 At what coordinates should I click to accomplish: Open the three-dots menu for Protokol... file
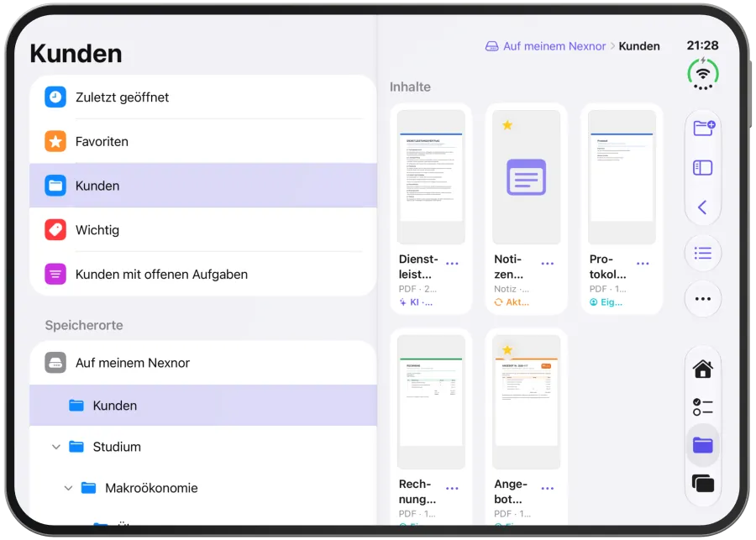pyautogui.click(x=643, y=264)
